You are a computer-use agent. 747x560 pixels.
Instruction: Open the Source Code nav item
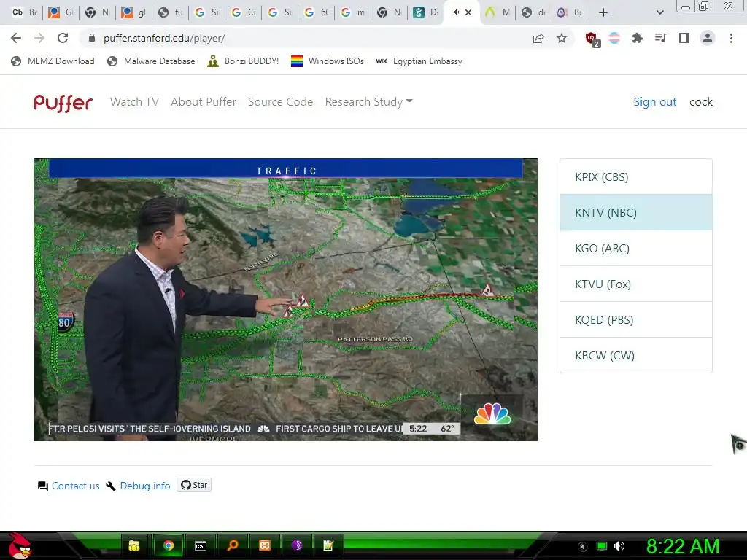(x=281, y=102)
